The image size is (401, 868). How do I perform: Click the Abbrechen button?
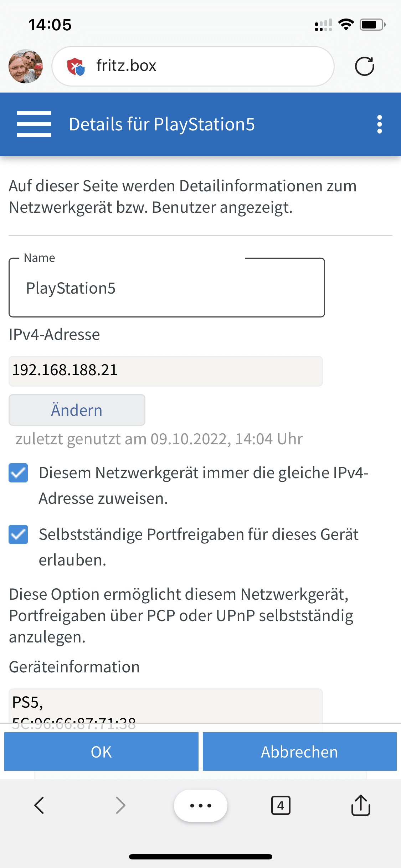point(299,751)
